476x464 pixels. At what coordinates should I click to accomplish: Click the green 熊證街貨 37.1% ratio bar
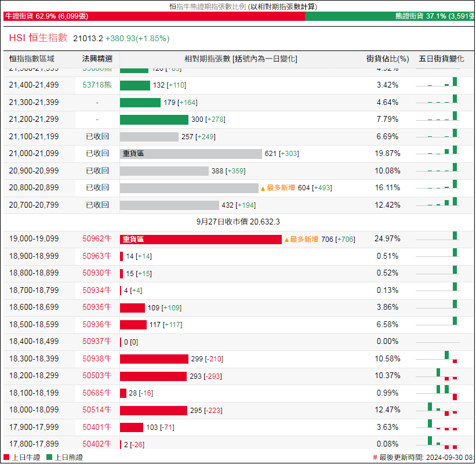click(388, 16)
